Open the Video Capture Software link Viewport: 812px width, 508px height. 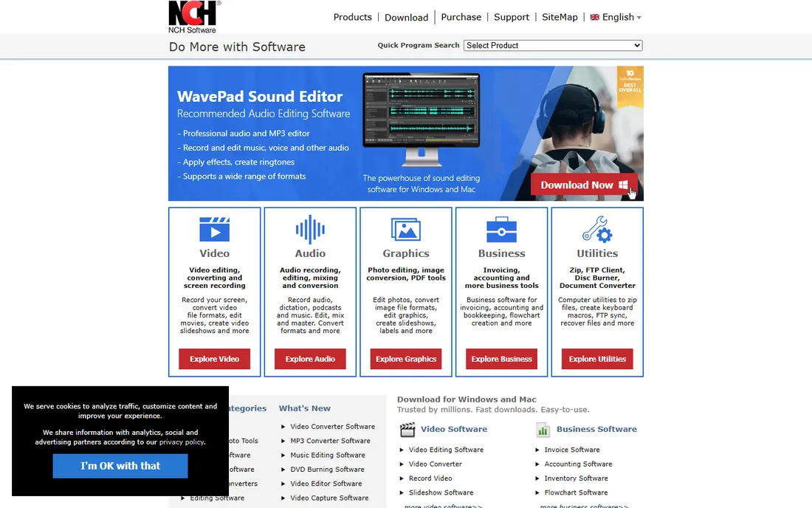click(329, 498)
